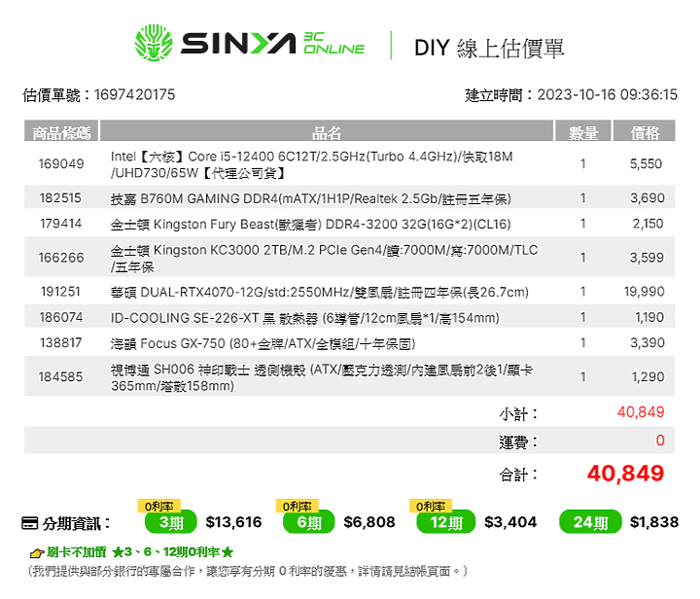
Task: Click the Intel Core i5-12400 product name
Action: pos(312,164)
